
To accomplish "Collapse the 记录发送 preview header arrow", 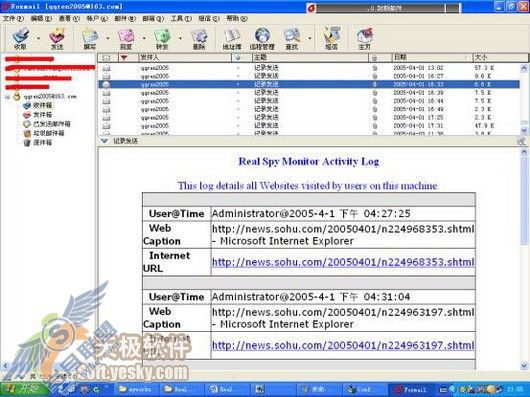I will [104, 141].
